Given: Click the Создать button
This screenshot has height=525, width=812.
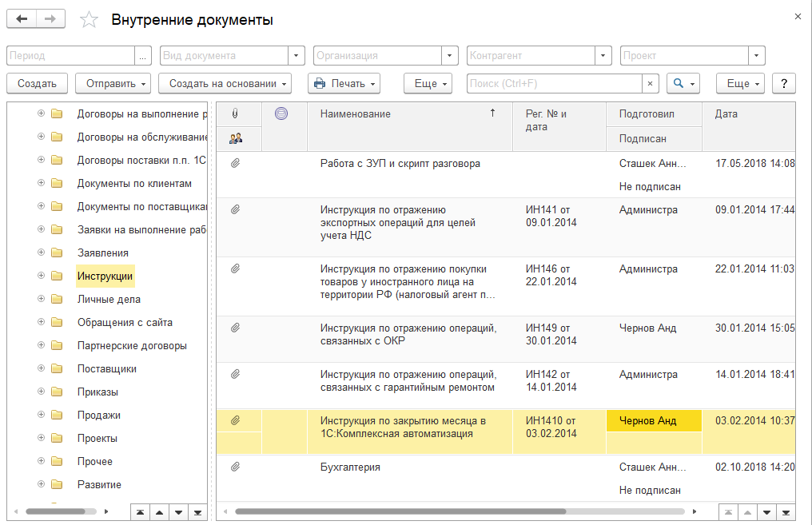Looking at the screenshot, I should [37, 83].
